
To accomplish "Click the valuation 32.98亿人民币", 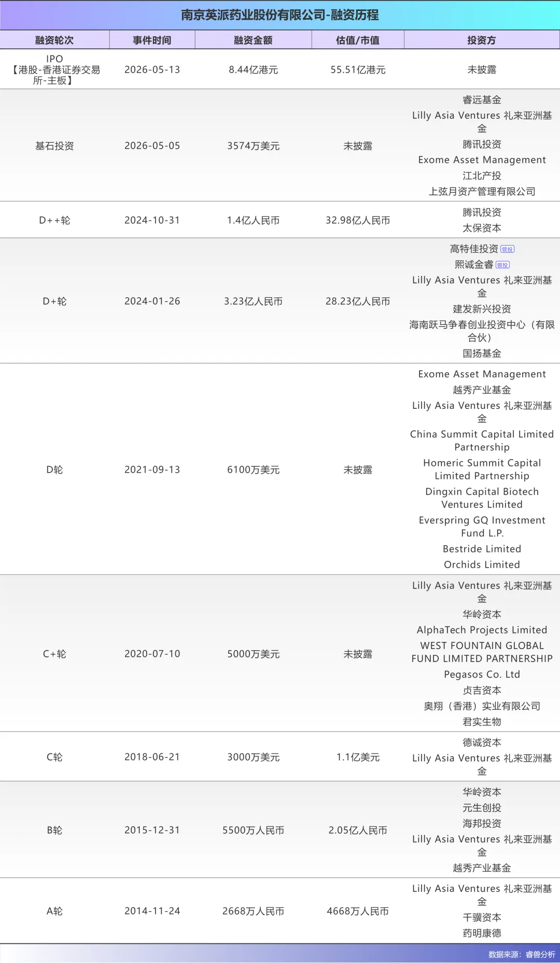I will (358, 220).
